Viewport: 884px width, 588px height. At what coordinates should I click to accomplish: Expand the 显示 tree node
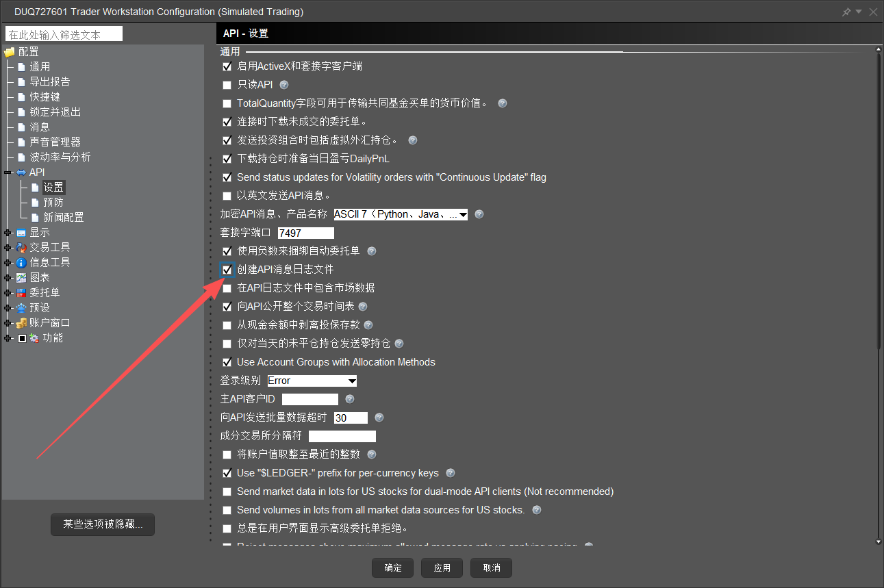[8, 233]
